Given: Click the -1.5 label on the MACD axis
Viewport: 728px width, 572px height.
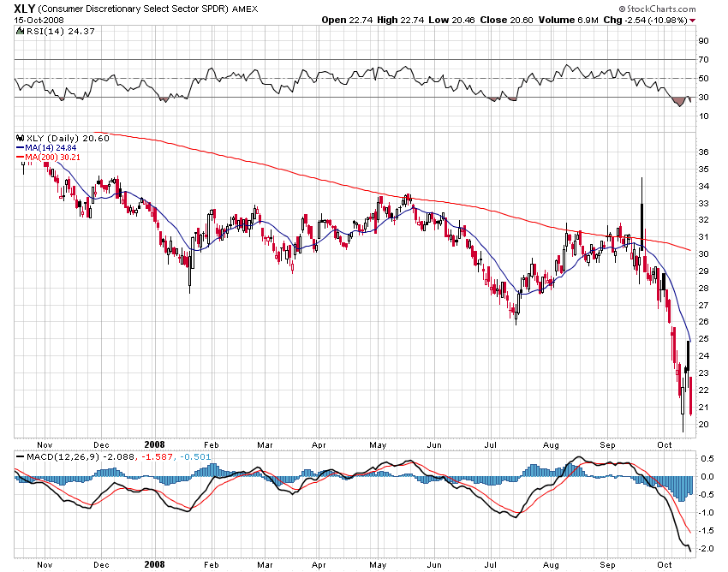Looking at the screenshot, I should [707, 531].
